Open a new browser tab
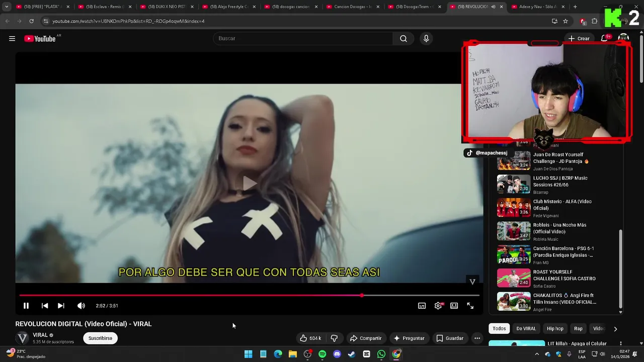The width and height of the screenshot is (644, 362). pos(575,7)
